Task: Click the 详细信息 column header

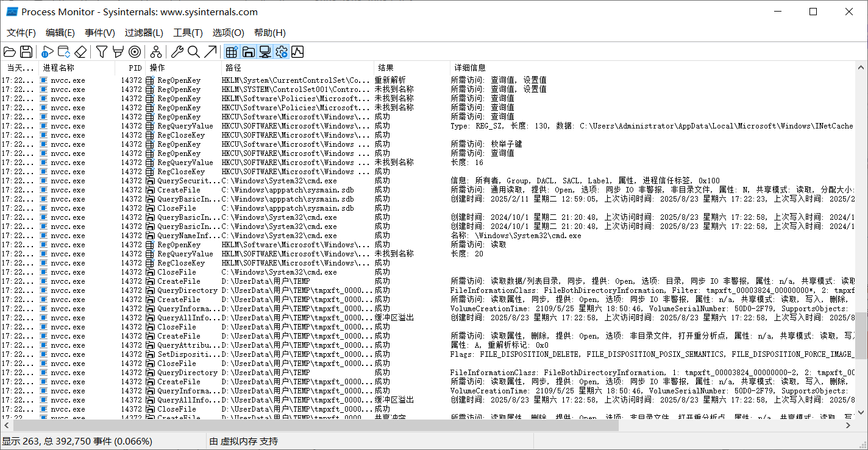Action: (652, 68)
